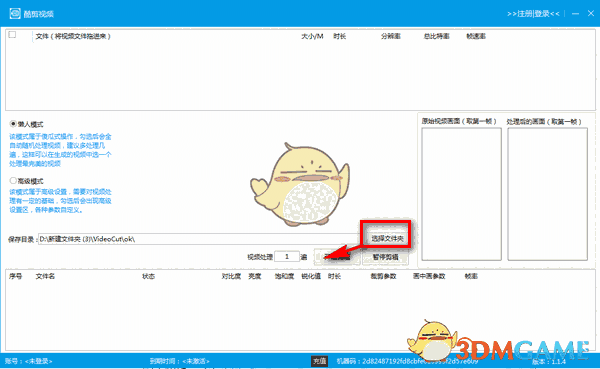The height and width of the screenshot is (369, 600).
Task: Click the 处理后的画面 preview box
Action: (548, 194)
